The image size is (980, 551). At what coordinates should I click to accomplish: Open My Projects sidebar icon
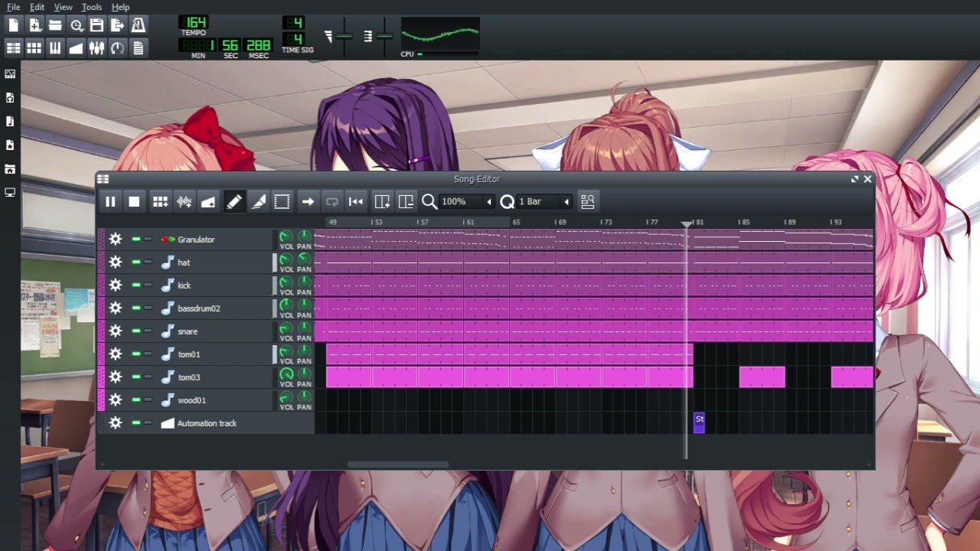click(10, 98)
